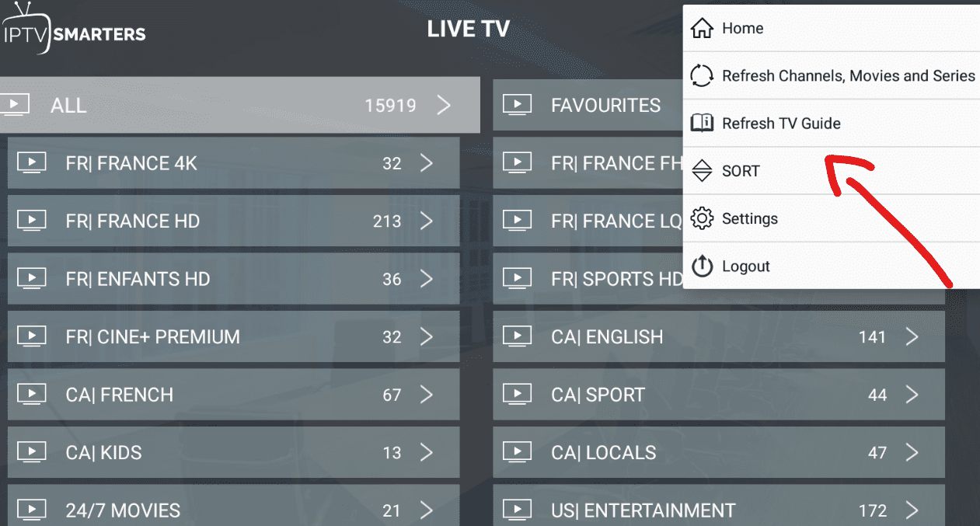Choose the Refresh TV Guide menu entry
The image size is (980, 526).
[x=781, y=124]
